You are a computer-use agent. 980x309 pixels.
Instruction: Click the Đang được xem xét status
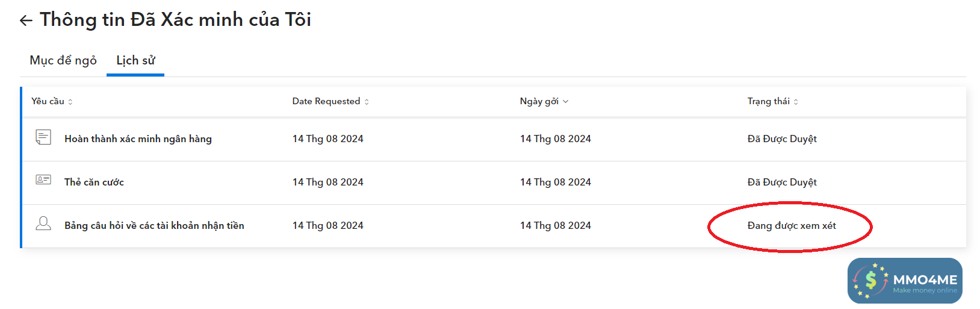click(791, 225)
